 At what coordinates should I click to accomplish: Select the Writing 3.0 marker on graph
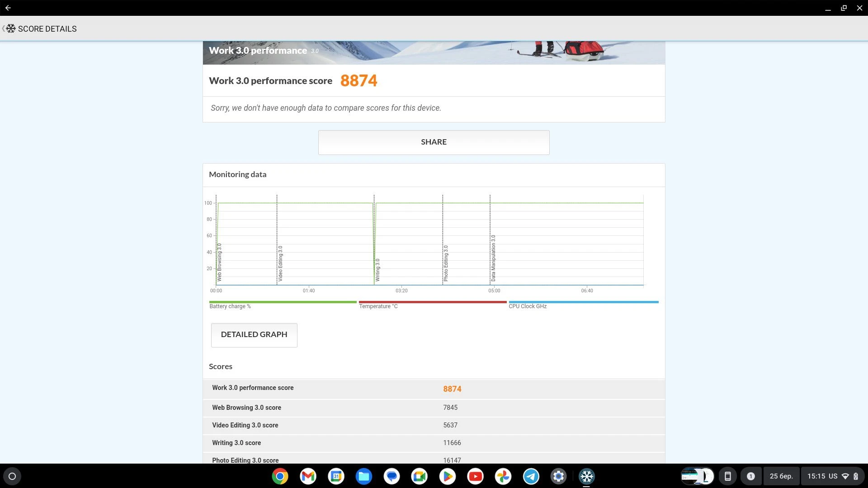coord(377,270)
